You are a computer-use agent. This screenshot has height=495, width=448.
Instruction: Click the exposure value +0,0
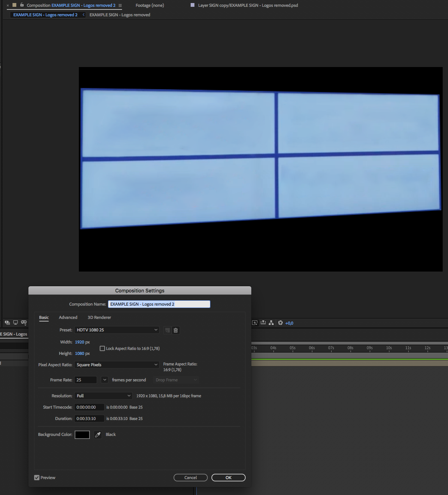(289, 323)
